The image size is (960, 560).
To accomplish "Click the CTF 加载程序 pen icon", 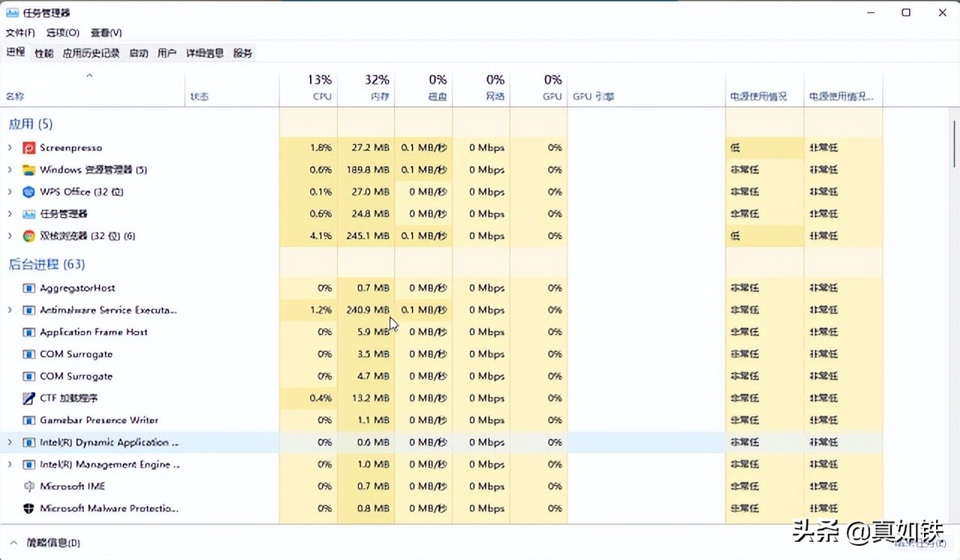I will pos(28,398).
